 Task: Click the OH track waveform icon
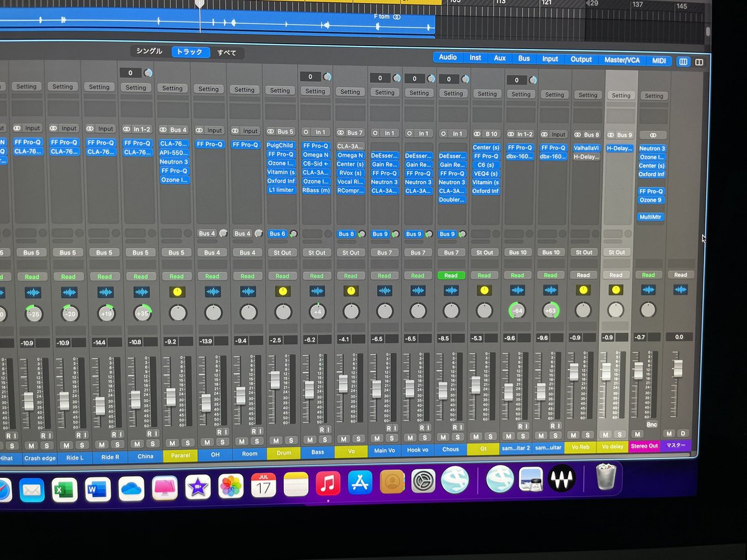pos(213,292)
